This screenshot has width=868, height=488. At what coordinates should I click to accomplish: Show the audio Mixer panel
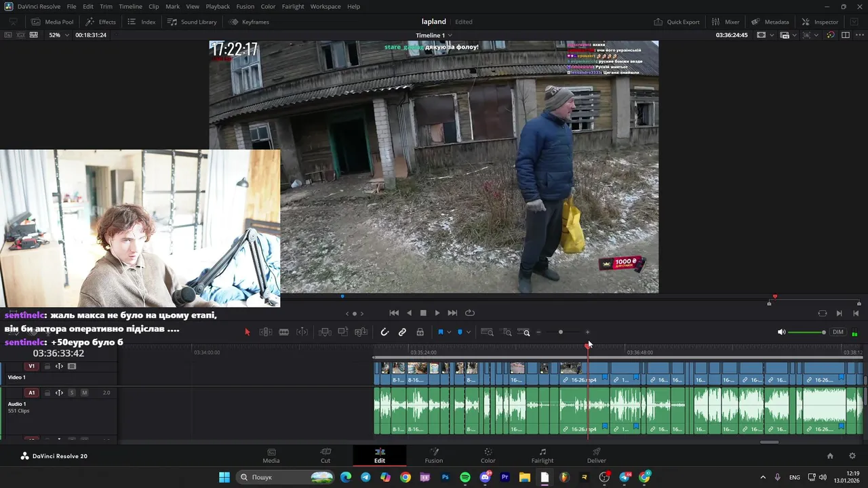726,22
